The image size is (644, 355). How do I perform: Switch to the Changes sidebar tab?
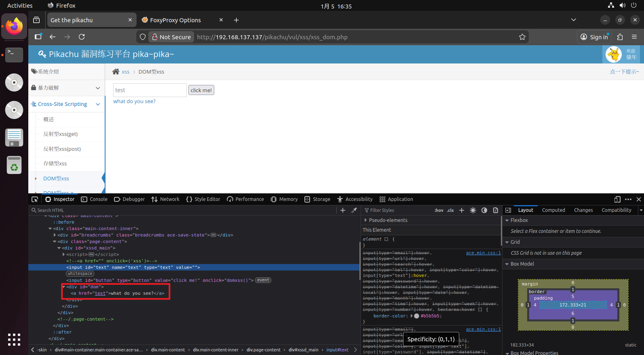[583, 210]
